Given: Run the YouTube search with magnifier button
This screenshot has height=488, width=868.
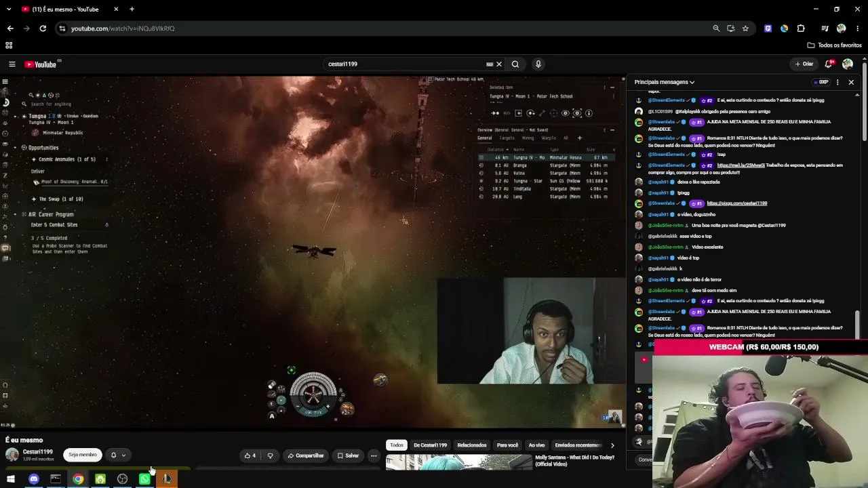Looking at the screenshot, I should click(515, 64).
